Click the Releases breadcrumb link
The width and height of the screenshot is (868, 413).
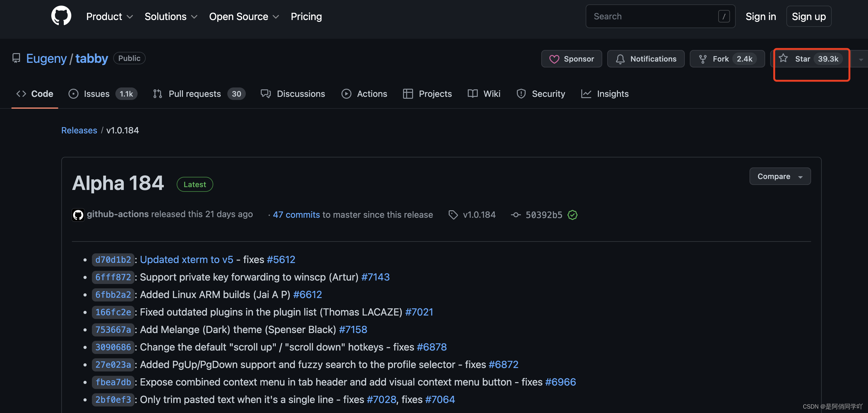click(79, 130)
